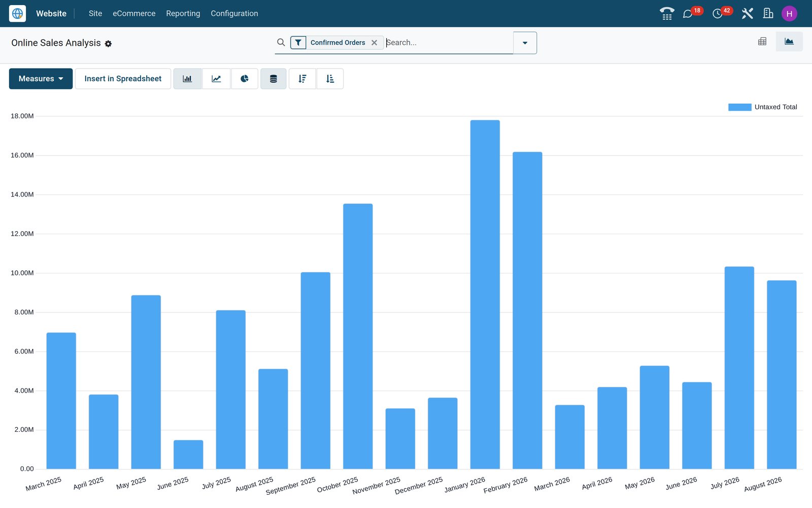
Task: Toggle the Untaxed Total legend swatch
Action: (739, 107)
